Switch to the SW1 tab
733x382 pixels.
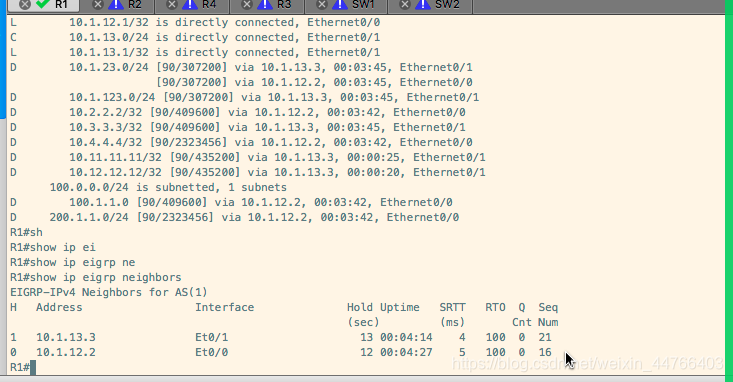363,5
